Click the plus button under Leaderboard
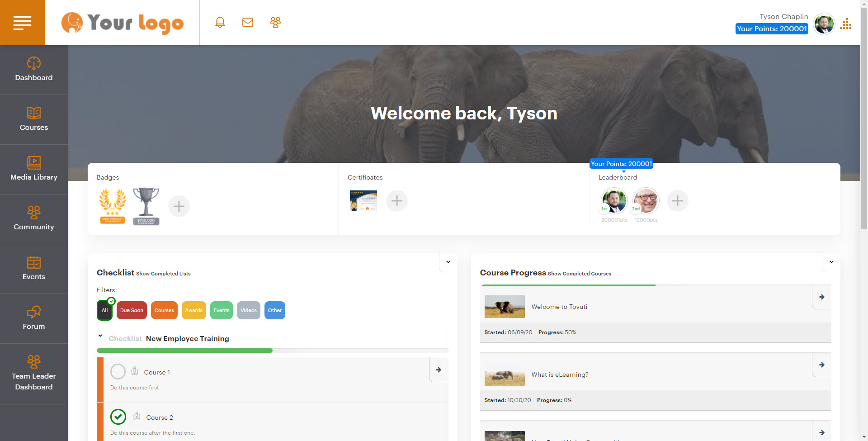Image resolution: width=868 pixels, height=441 pixels. 678,201
